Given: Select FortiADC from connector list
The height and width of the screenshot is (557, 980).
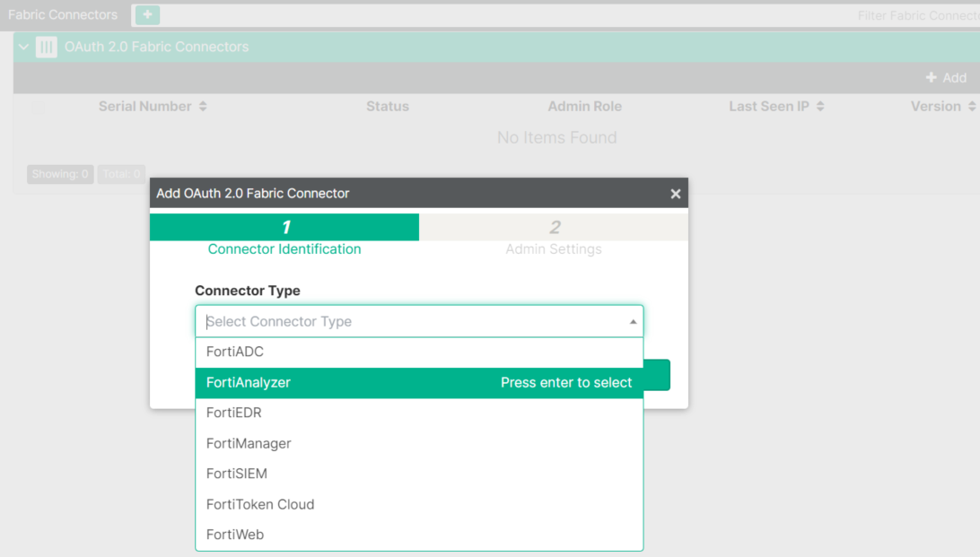Looking at the screenshot, I should (419, 352).
